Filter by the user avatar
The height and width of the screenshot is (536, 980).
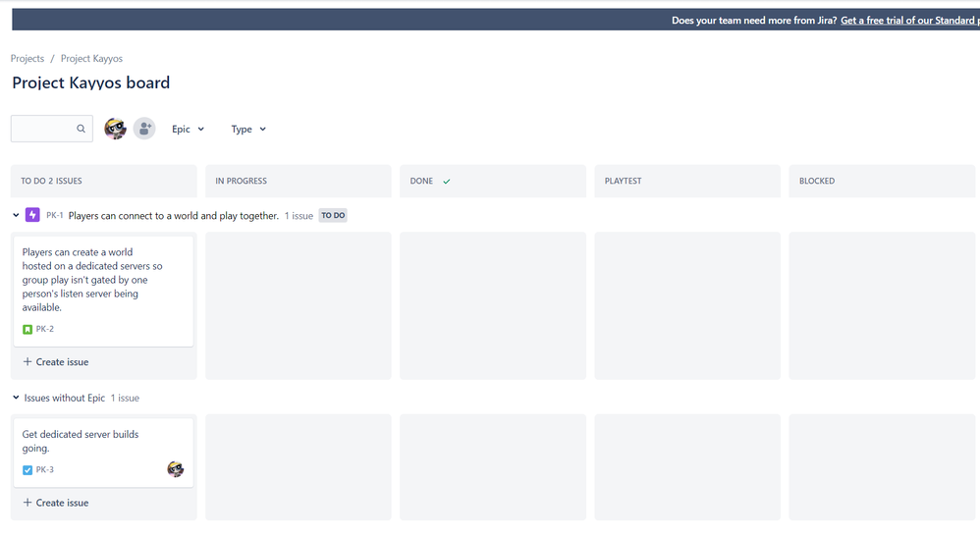coord(115,129)
